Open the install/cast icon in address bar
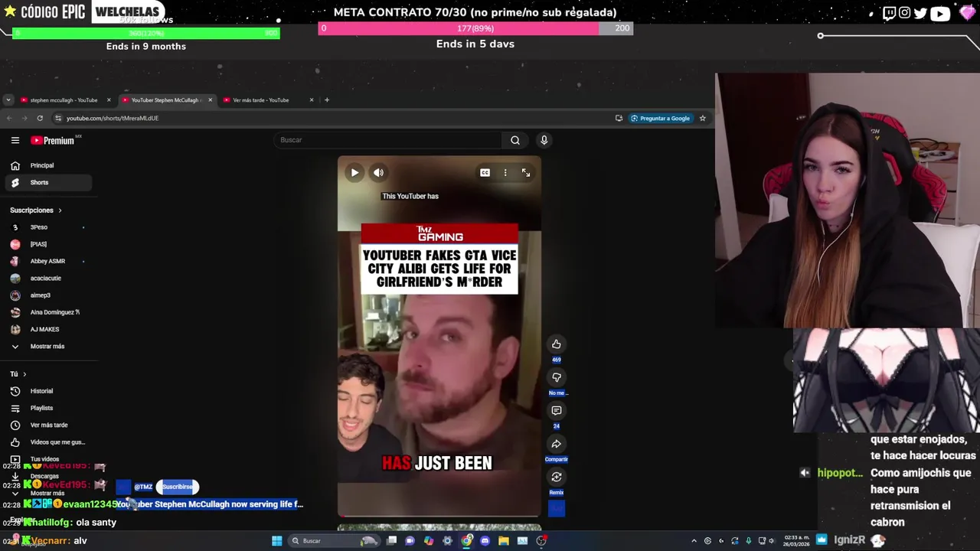Viewport: 980px width, 551px height. pyautogui.click(x=619, y=118)
